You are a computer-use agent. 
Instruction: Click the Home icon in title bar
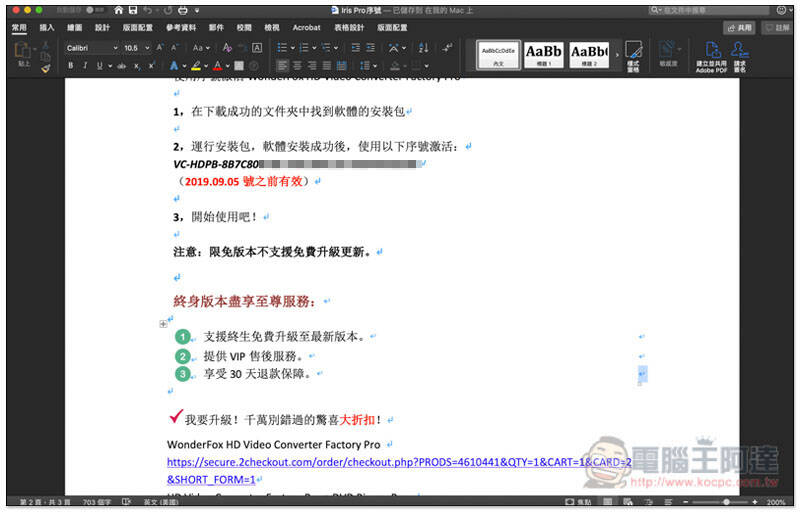pyautogui.click(x=118, y=10)
